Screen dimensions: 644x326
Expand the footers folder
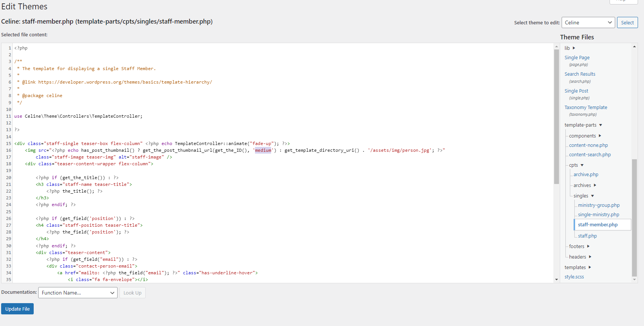tap(588, 247)
